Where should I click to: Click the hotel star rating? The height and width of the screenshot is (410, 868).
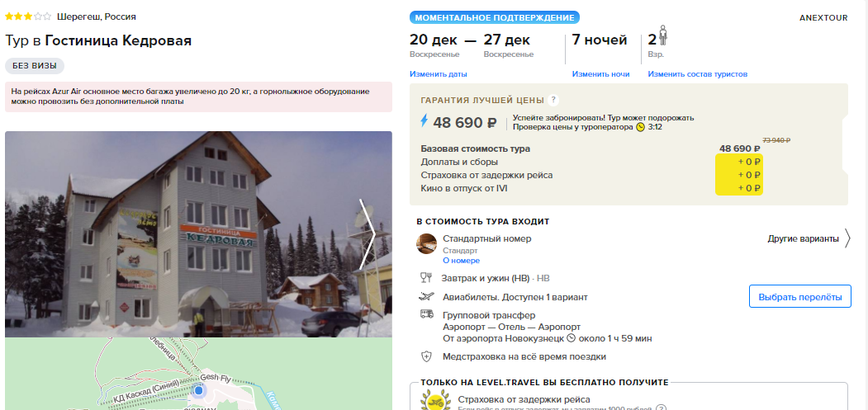[x=28, y=16]
